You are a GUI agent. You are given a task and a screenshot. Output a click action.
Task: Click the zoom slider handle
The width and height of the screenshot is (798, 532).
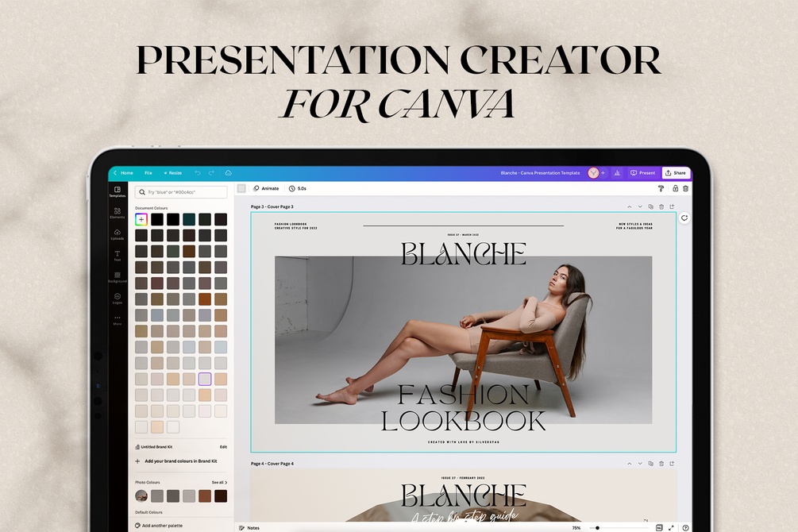pos(597,528)
